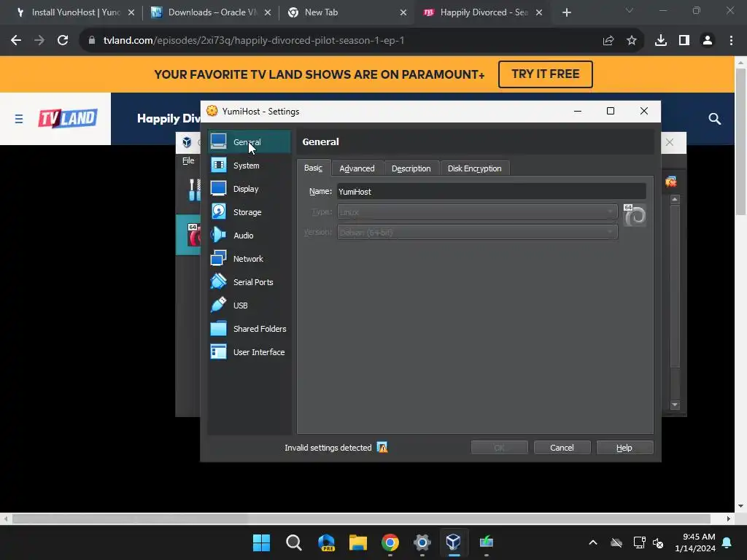The width and height of the screenshot is (747, 560).
Task: Expand the system tray hidden icons chevron
Action: (592, 542)
